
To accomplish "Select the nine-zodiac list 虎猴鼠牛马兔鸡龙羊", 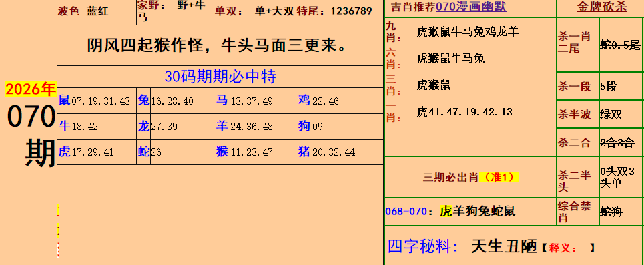I will [467, 31].
